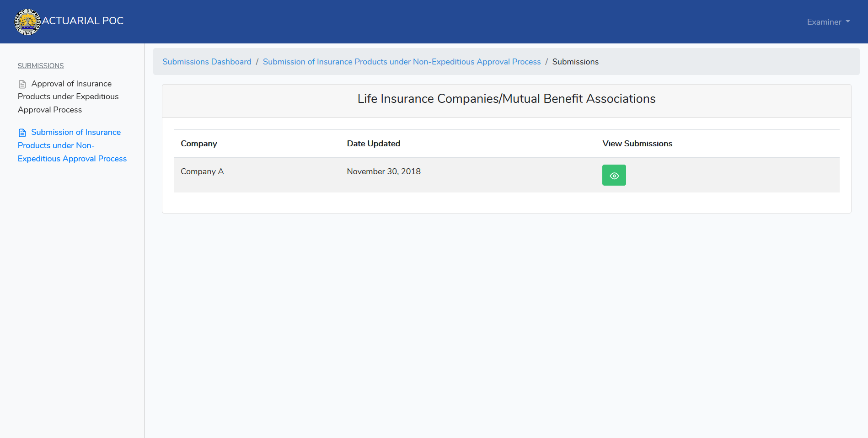The height and width of the screenshot is (438, 868).
Task: Go to Non-Expeditious Approval Process breadcrumb
Action: pyautogui.click(x=402, y=62)
